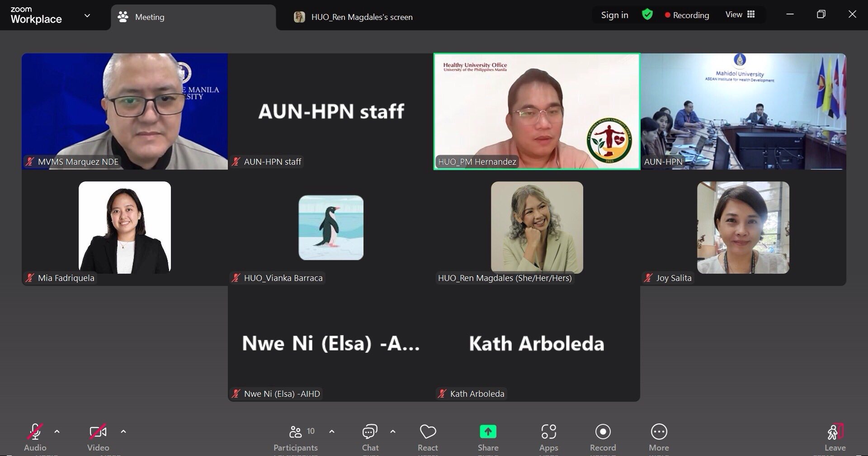Expand the video options caret
Viewport: 868px width, 456px height.
click(123, 432)
